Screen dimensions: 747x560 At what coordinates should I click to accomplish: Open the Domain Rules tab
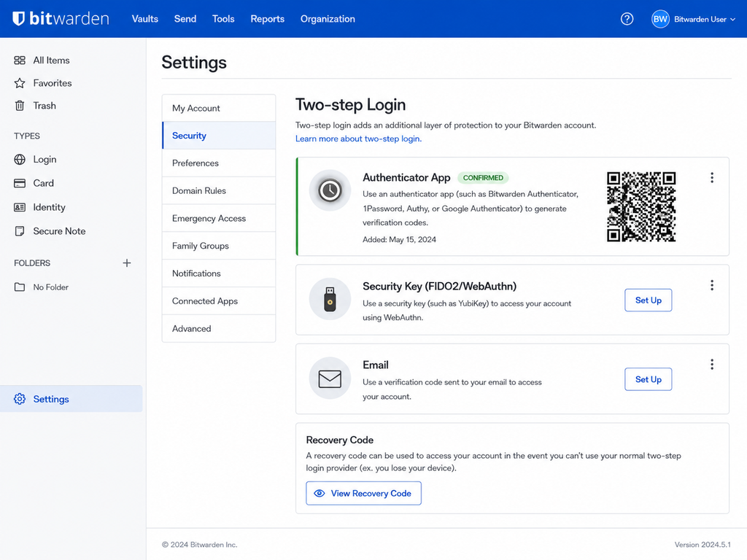(219, 191)
